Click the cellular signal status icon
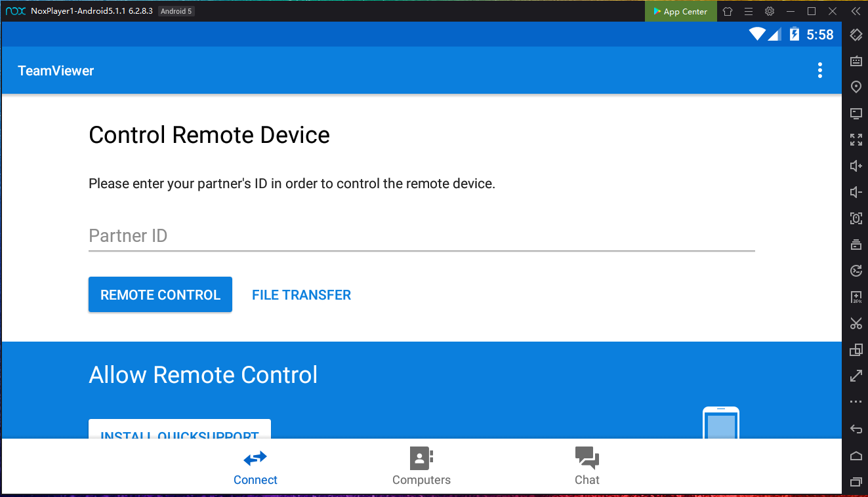 (x=774, y=34)
